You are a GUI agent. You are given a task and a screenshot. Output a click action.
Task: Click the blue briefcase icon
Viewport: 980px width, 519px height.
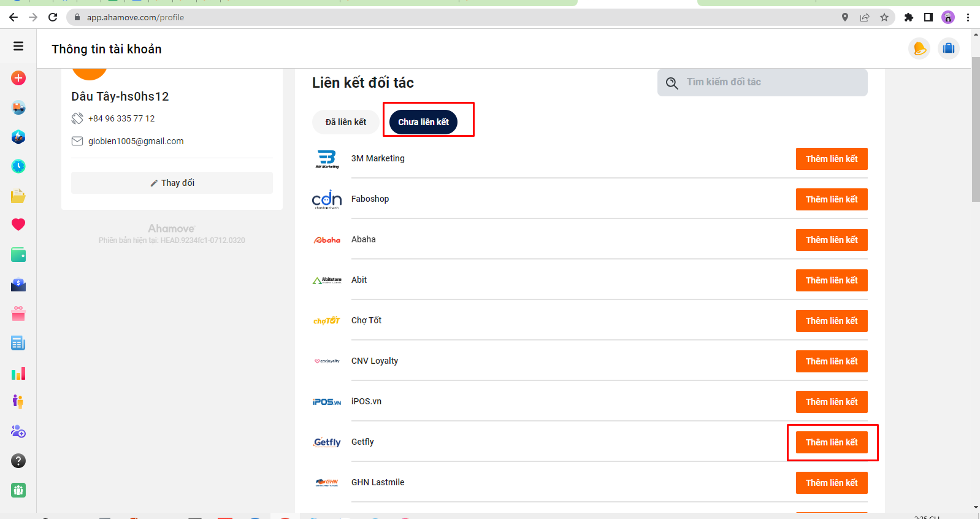click(948, 48)
